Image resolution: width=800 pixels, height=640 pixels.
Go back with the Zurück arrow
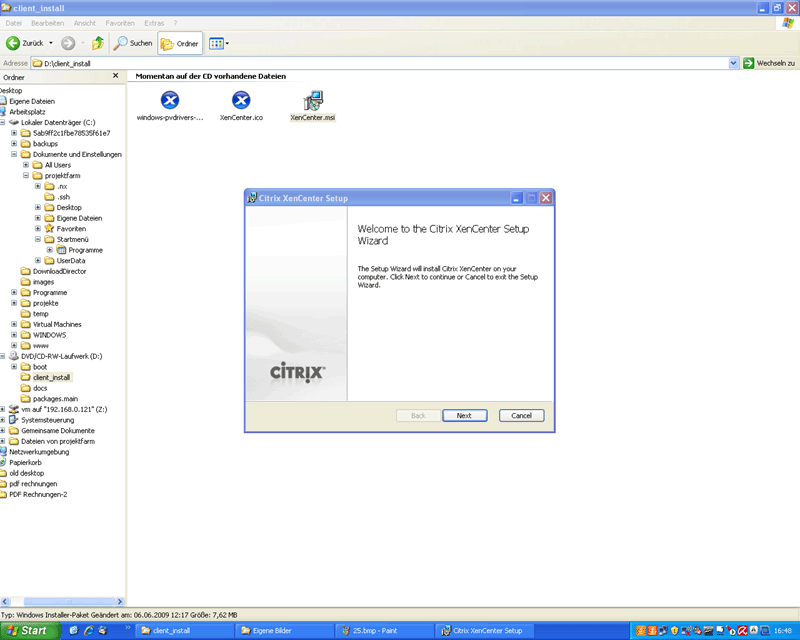(24, 43)
